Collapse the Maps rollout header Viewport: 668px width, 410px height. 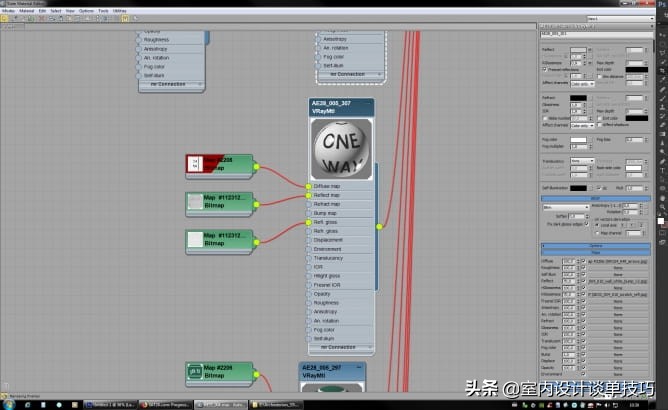tap(596, 252)
